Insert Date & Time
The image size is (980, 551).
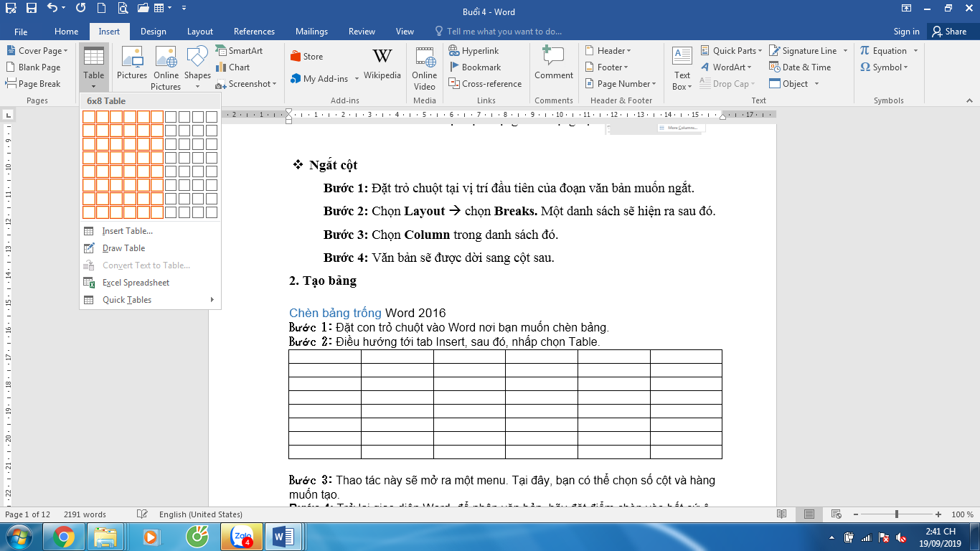[800, 67]
